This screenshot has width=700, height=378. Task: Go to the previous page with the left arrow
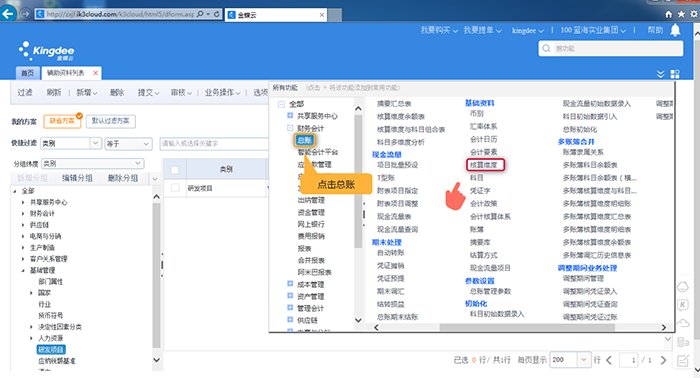(x=609, y=360)
